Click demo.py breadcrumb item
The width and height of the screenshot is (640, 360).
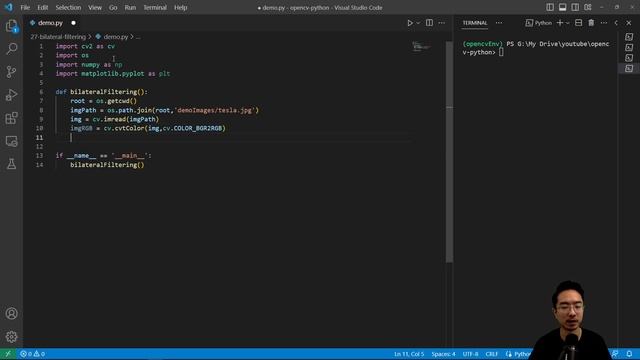(112, 37)
